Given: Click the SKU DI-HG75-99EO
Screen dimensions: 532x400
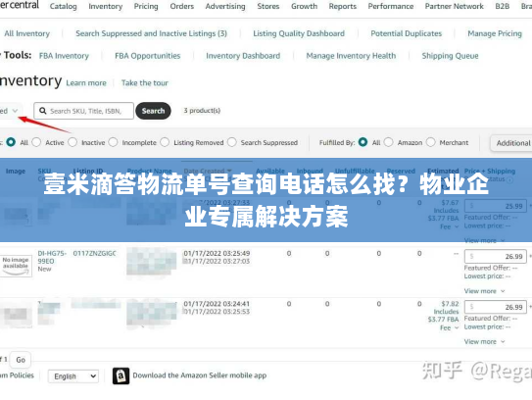Looking at the screenshot, I should (52, 257).
